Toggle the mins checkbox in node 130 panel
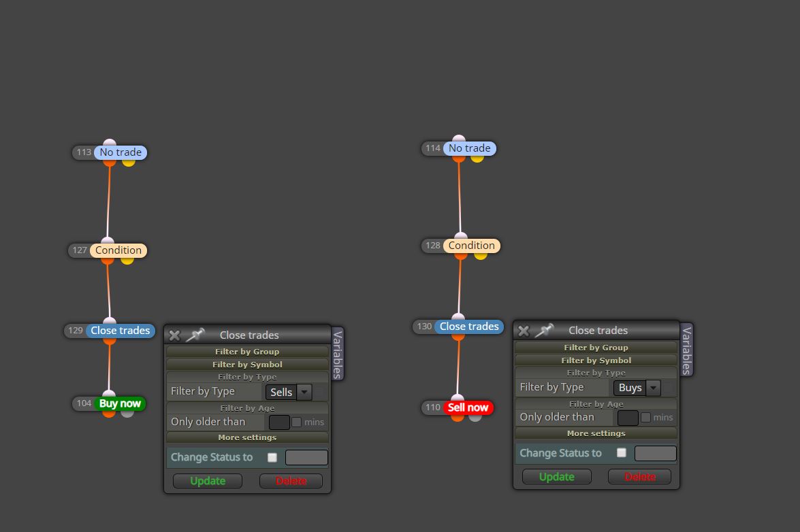800x532 pixels. coord(645,417)
